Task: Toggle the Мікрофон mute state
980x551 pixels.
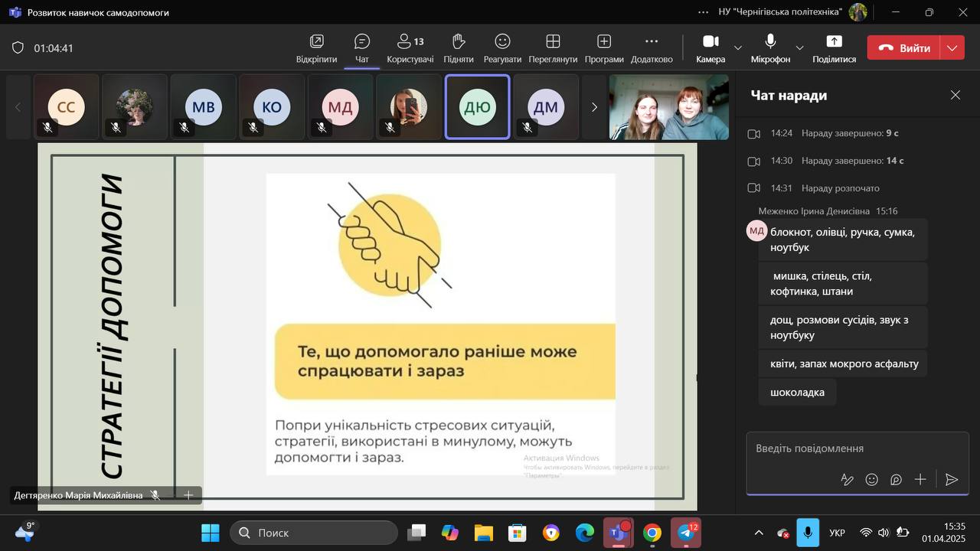Action: [770, 47]
